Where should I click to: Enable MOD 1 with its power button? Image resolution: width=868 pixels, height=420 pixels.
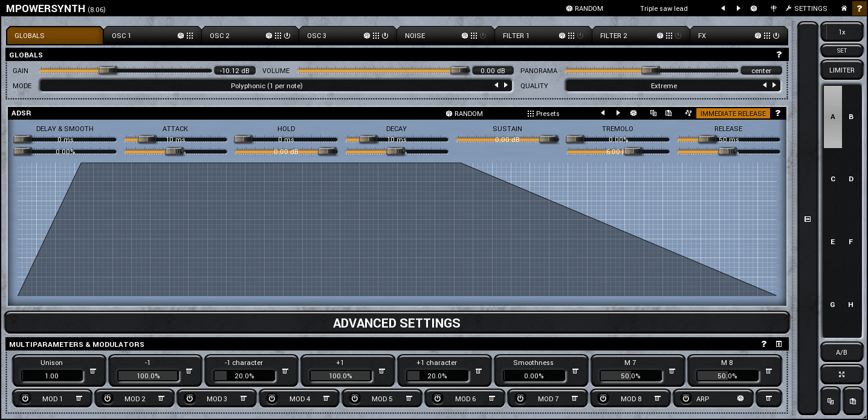(x=25, y=399)
